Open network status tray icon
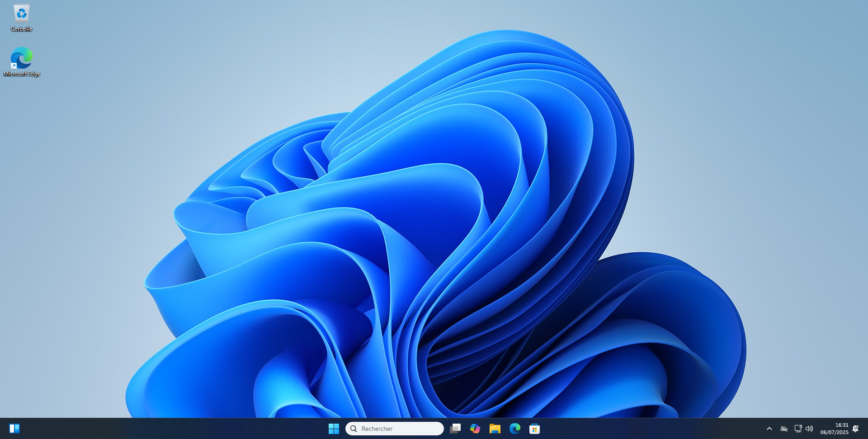The height and width of the screenshot is (439, 868). pyautogui.click(x=798, y=429)
